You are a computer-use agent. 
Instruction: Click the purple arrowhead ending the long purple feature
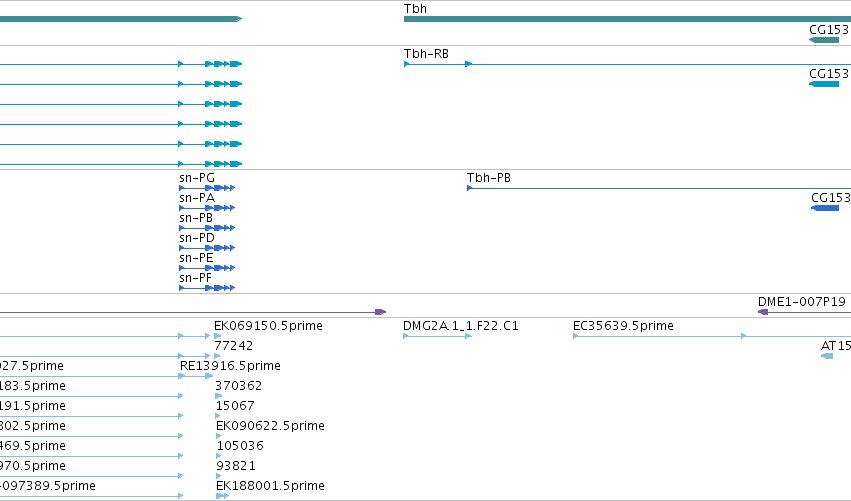[381, 312]
